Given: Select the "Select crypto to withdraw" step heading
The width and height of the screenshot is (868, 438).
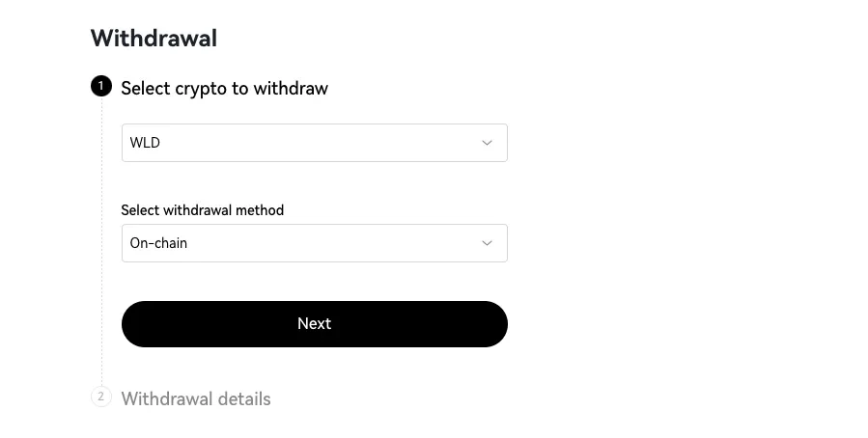Looking at the screenshot, I should tap(224, 89).
